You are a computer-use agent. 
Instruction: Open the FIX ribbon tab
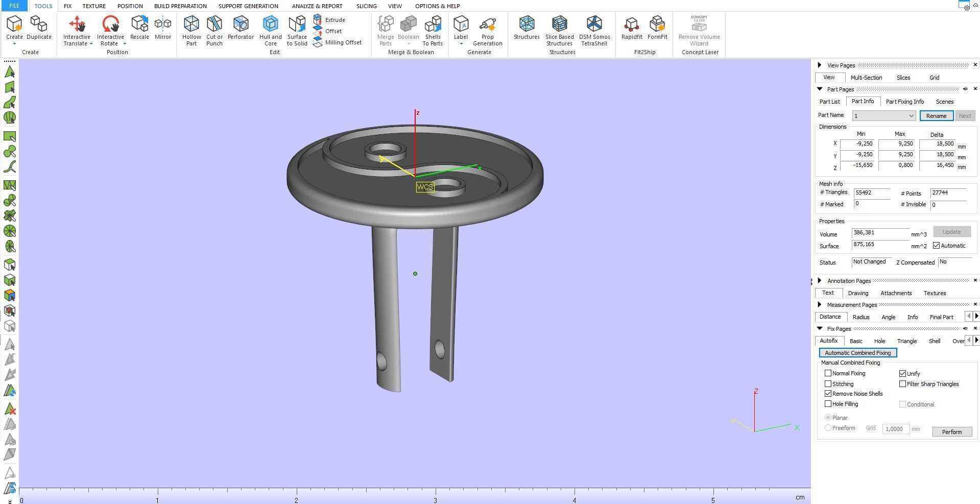[67, 6]
